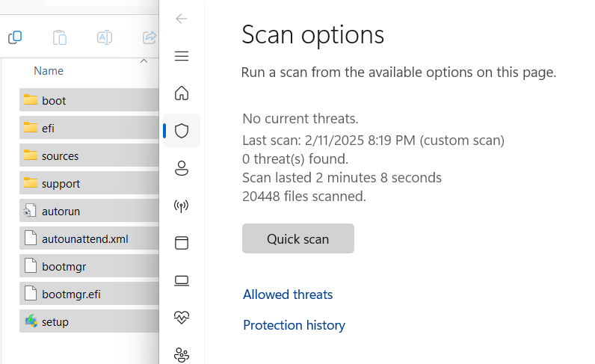Go back with the left arrow
The width and height of the screenshot is (595, 364).
[x=182, y=19]
